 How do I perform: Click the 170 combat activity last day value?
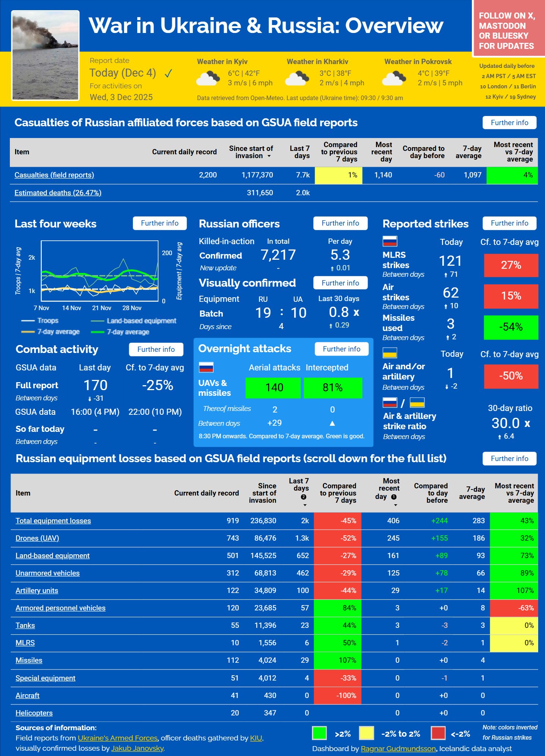pyautogui.click(x=95, y=385)
